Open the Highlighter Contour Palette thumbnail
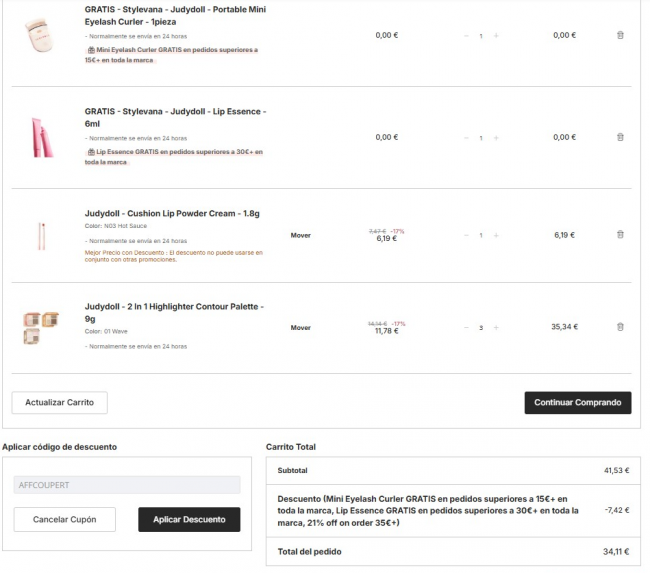 pos(42,327)
